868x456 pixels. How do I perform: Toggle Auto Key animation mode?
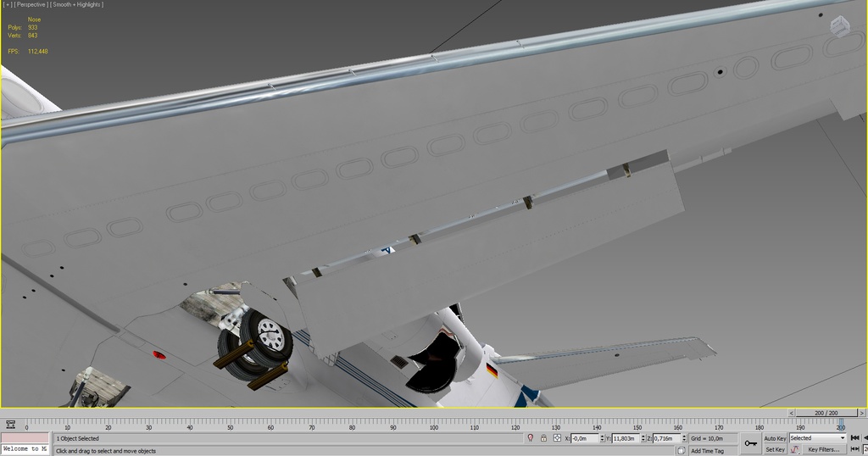pos(775,438)
